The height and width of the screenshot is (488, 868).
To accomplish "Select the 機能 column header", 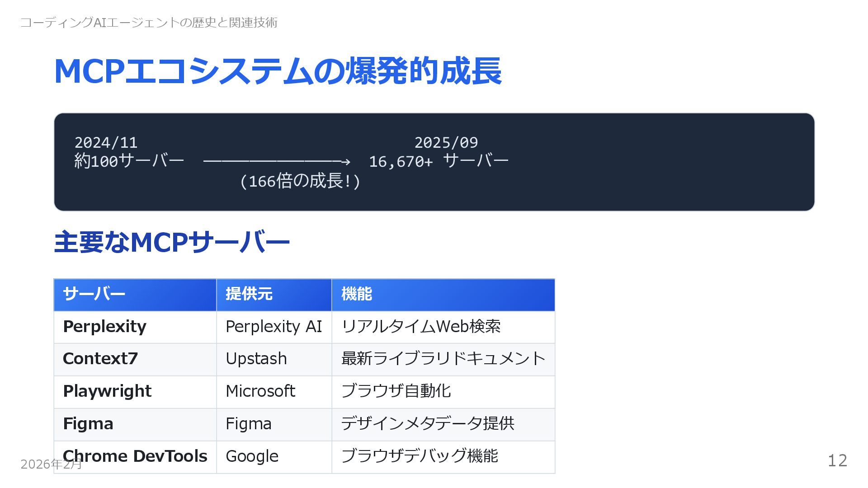I will (357, 294).
